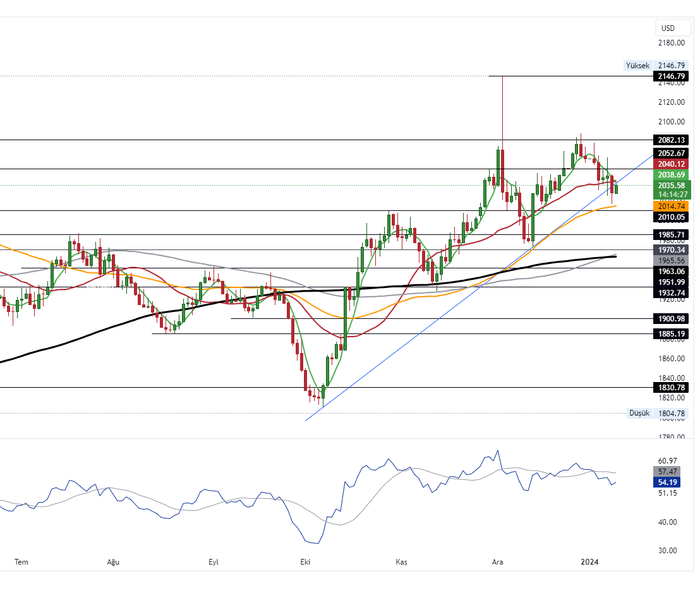Select the red 2040.12 moving average label
The image size is (700, 593).
671,164
